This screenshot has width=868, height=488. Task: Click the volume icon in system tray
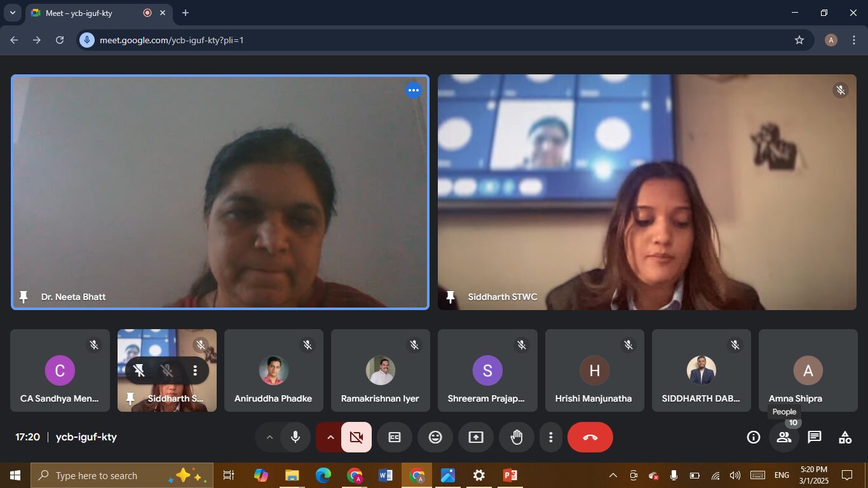pyautogui.click(x=735, y=475)
